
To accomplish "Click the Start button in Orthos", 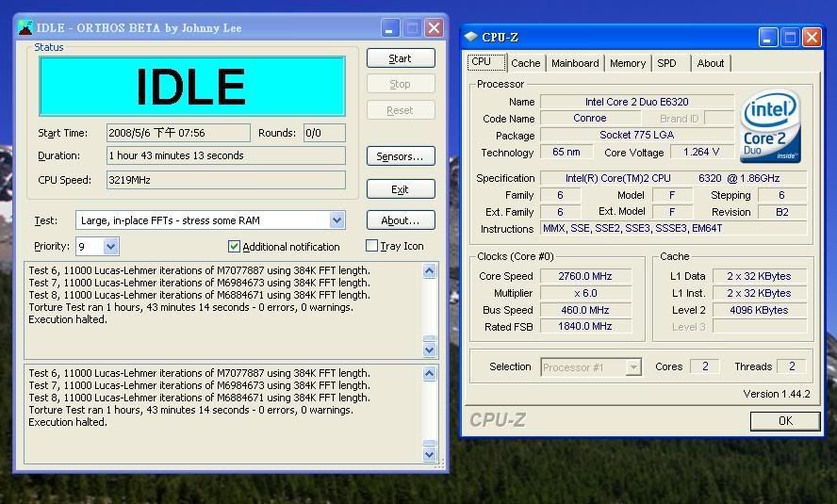I will [x=401, y=58].
